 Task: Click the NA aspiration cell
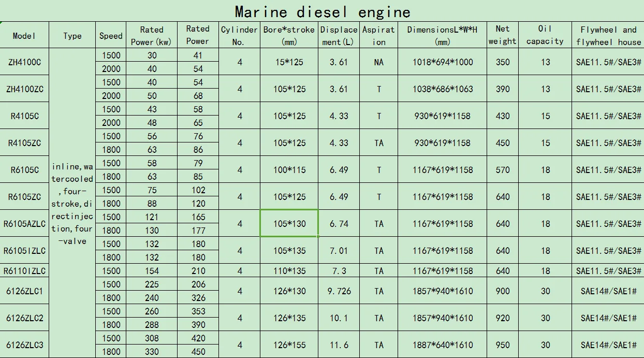379,62
